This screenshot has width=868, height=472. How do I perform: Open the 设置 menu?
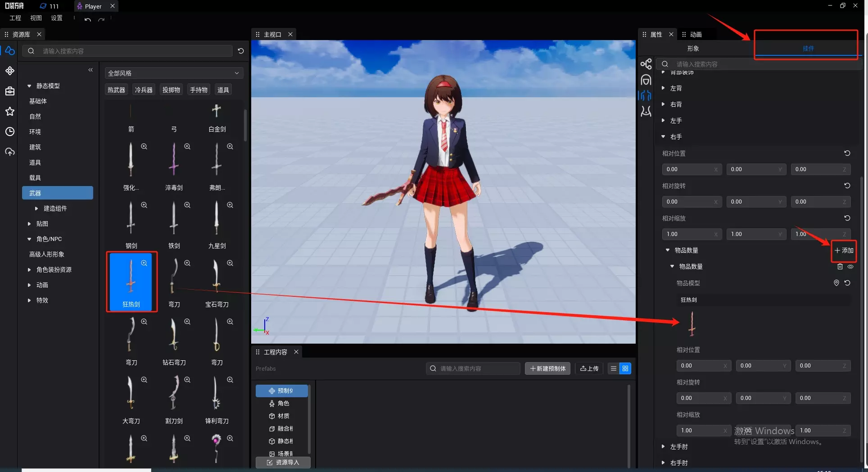(57, 18)
